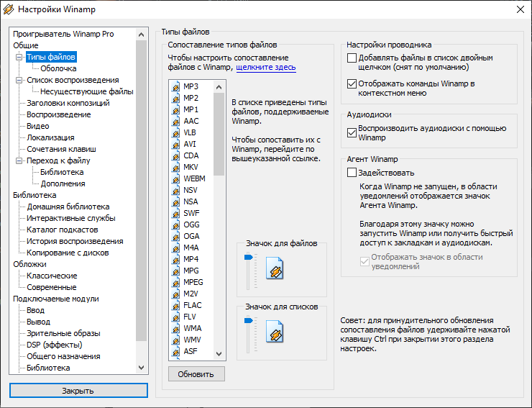Select Сочетания клавиш in the tree
532x408 pixels.
[x=61, y=149]
